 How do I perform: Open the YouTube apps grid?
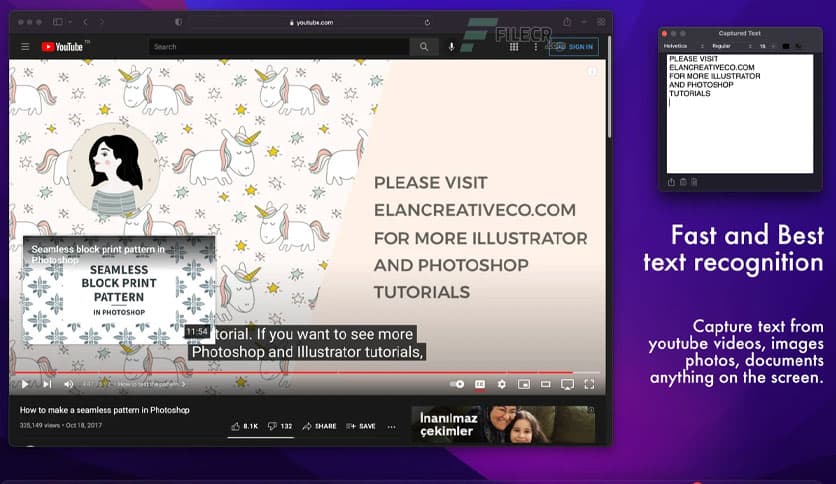514,47
